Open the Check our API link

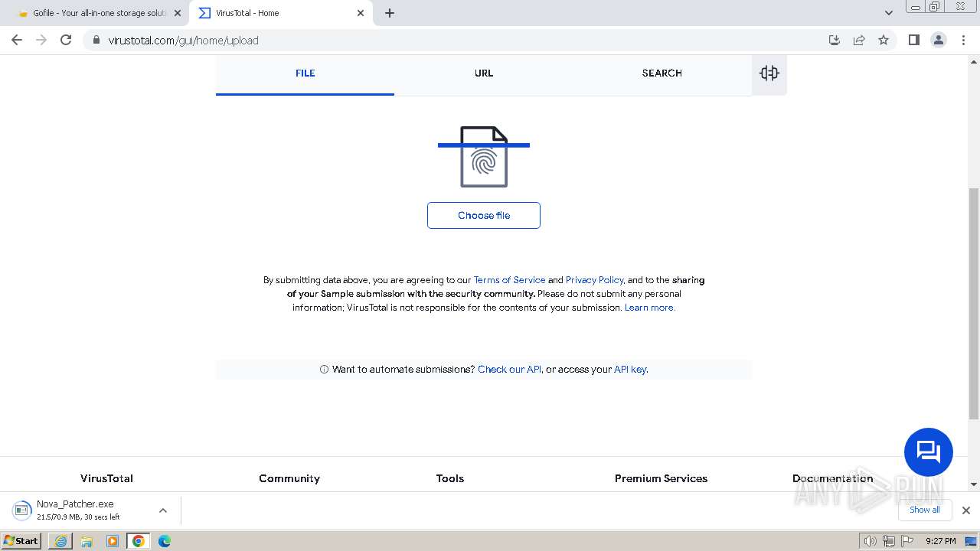click(x=509, y=370)
